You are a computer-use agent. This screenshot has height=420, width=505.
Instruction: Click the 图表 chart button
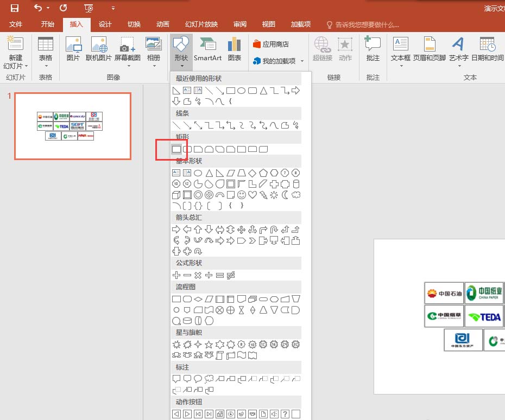pos(235,49)
